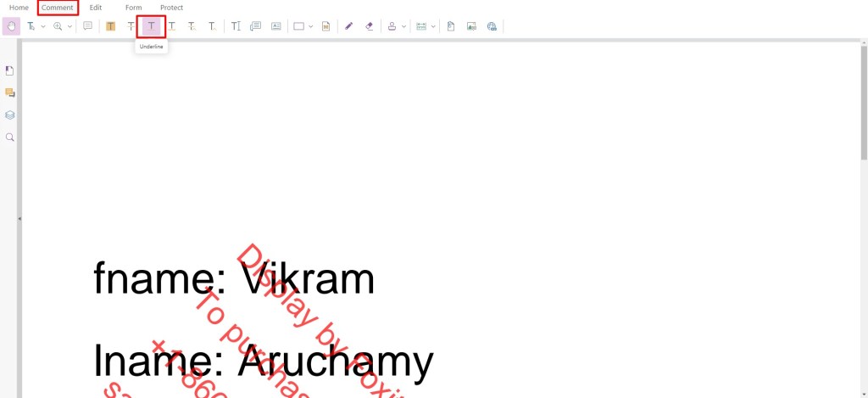Select the Eraser tool

pos(370,26)
